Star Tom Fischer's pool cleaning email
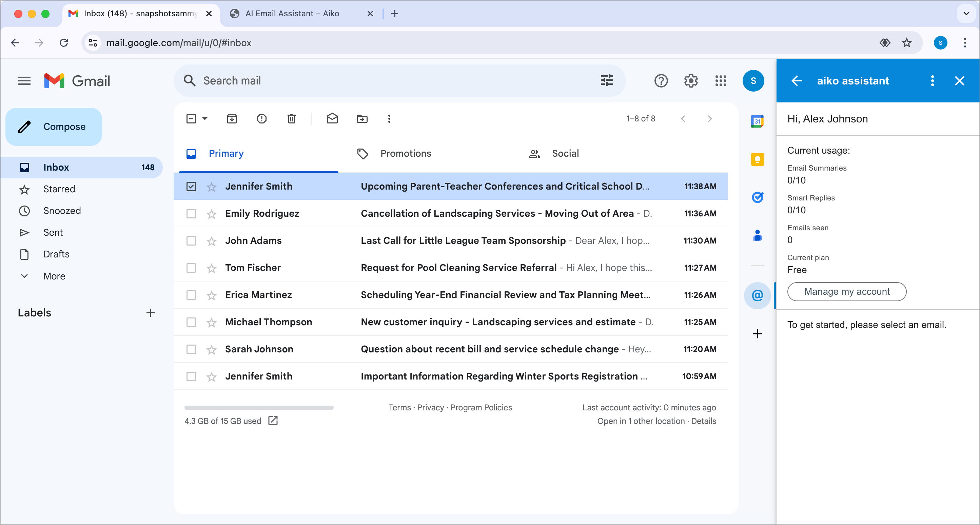 pos(212,268)
